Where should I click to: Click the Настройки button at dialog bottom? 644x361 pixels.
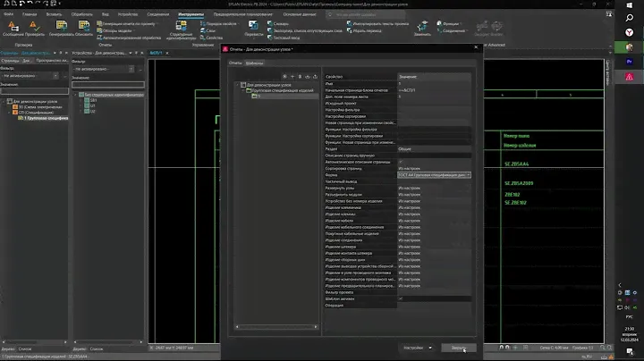pyautogui.click(x=414, y=348)
